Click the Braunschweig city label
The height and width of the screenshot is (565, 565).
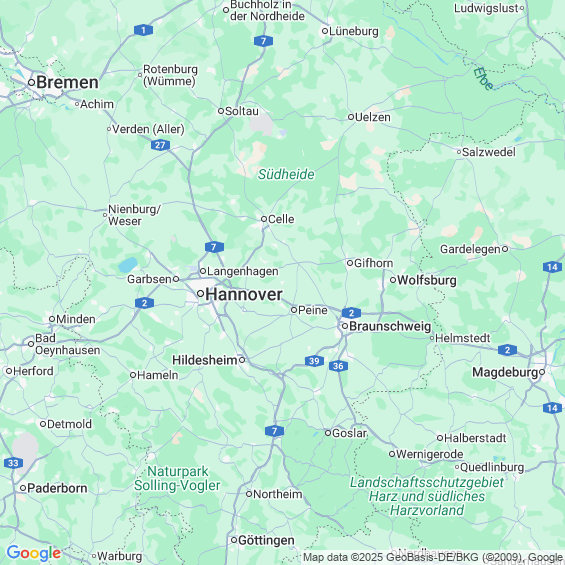[390, 326]
